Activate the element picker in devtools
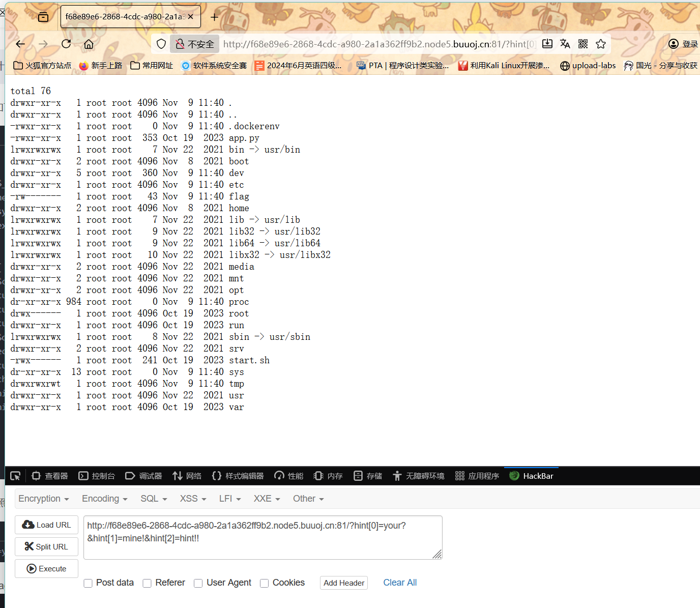 tap(15, 476)
